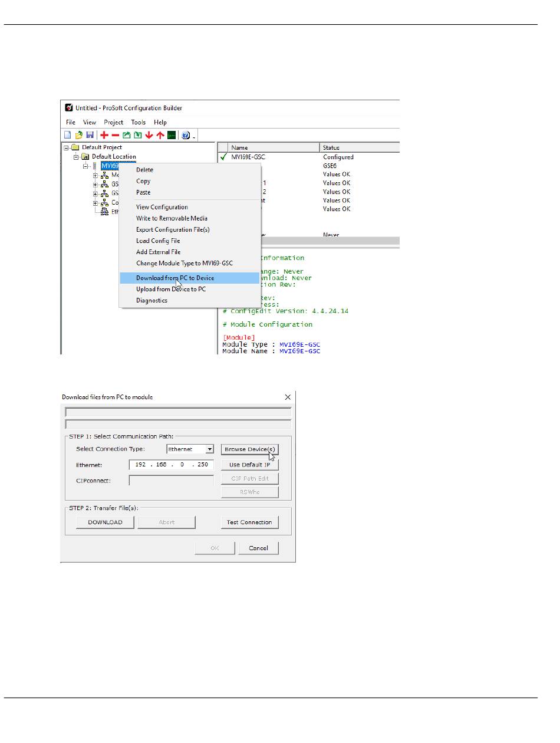This screenshot has height=743, width=560.
Task: Close the Download files from PC dialog
Action: point(288,397)
